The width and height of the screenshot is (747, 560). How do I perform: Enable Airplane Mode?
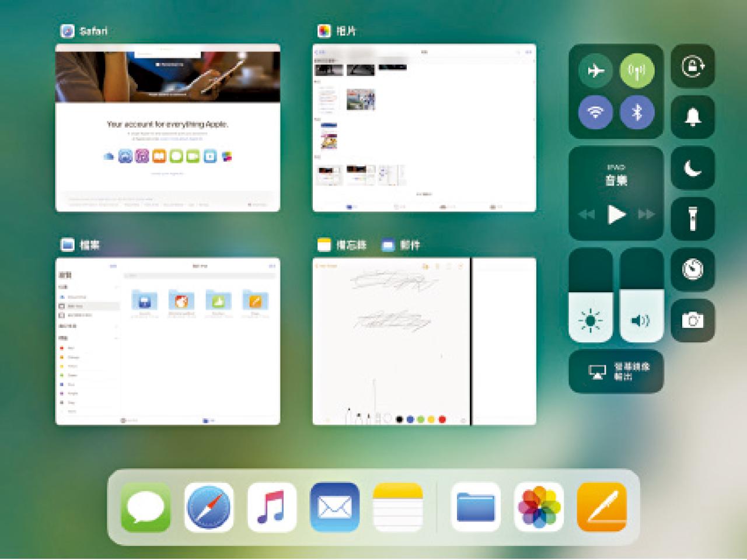pyautogui.click(x=595, y=71)
